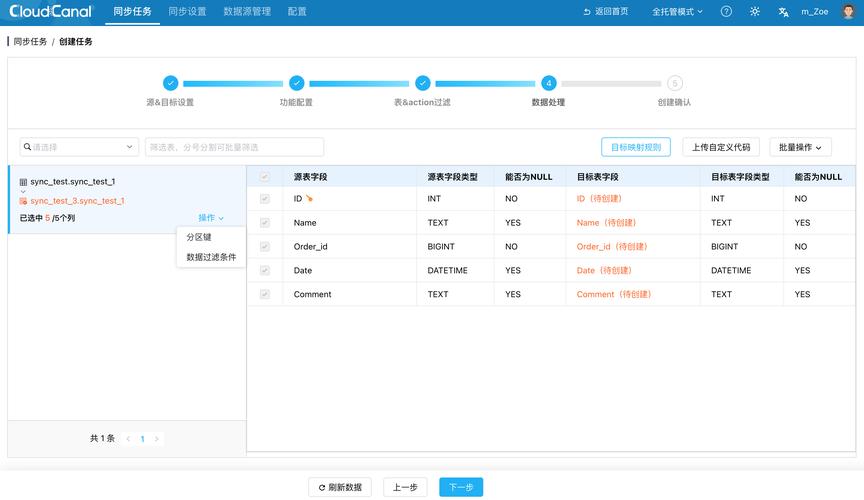Click the 返回首页 return arrow icon
This screenshot has height=500, width=864.
point(587,12)
